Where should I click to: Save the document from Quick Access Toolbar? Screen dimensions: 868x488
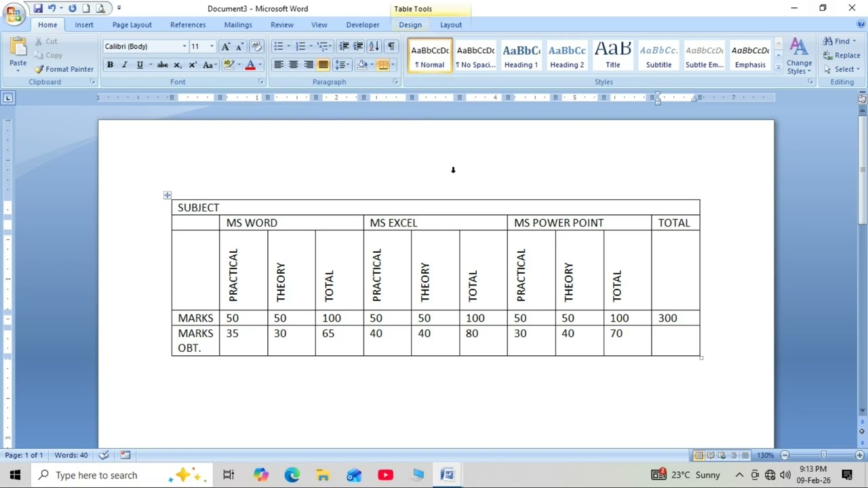38,9
